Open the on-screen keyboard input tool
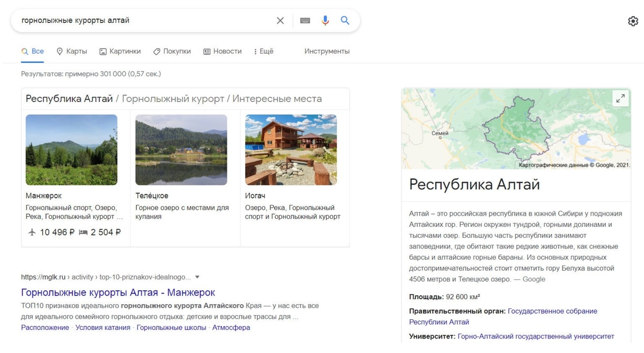This screenshot has height=353, width=644. pos(305,20)
